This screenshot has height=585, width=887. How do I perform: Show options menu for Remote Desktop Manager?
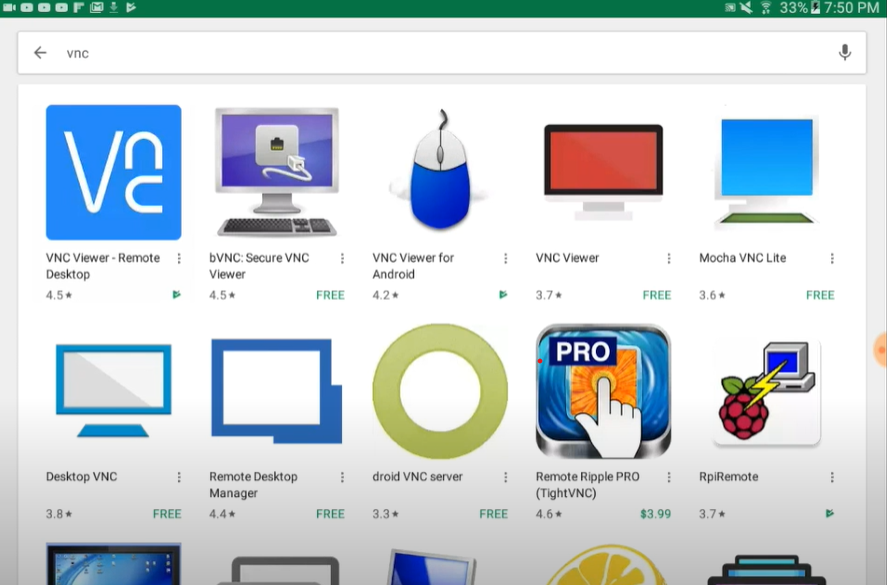click(x=342, y=477)
